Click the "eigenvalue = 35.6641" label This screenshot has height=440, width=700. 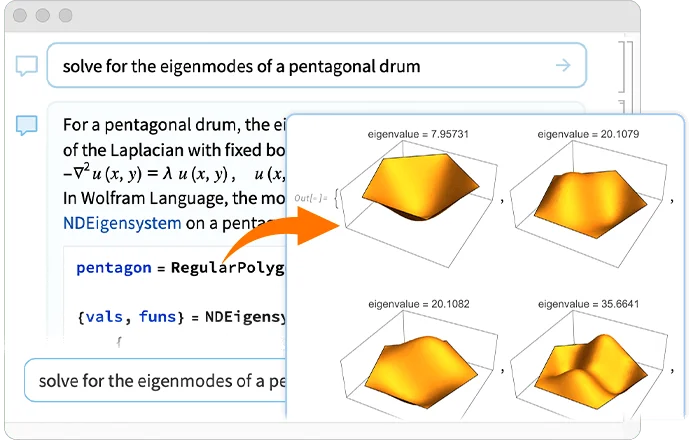click(588, 304)
